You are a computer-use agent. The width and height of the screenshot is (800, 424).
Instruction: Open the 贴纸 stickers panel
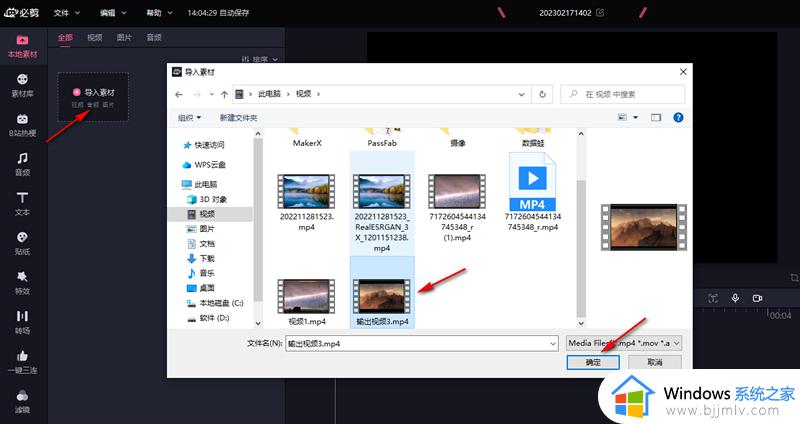[22, 243]
